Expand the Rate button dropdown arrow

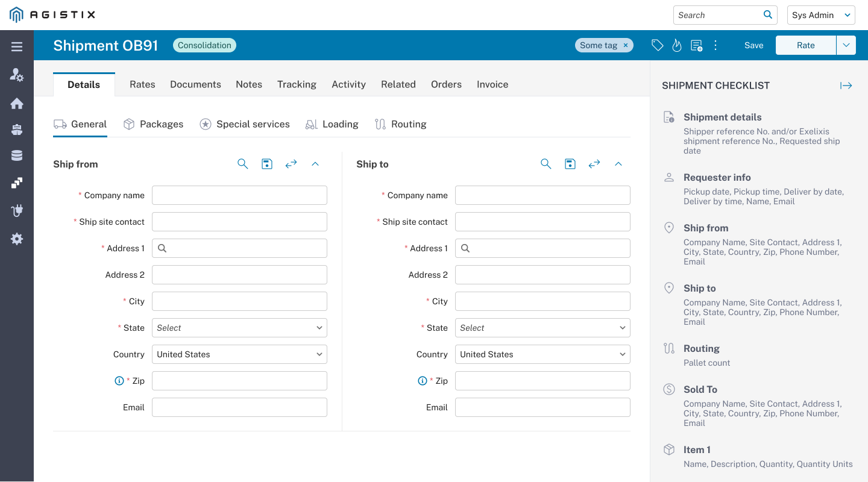point(846,45)
